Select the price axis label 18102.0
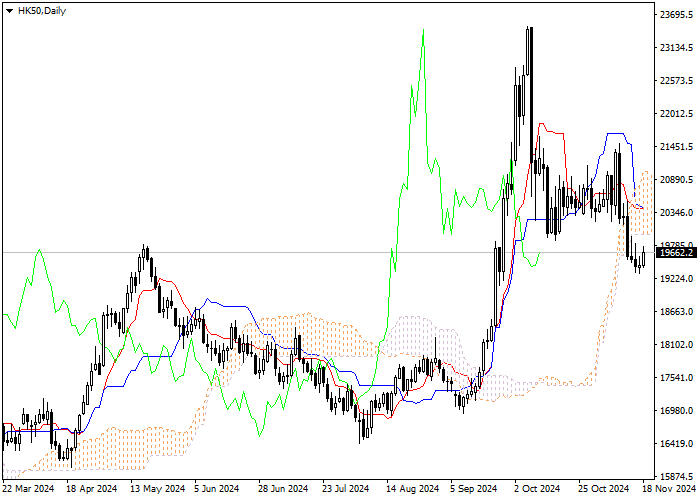The width and height of the screenshot is (700, 500). [x=676, y=345]
